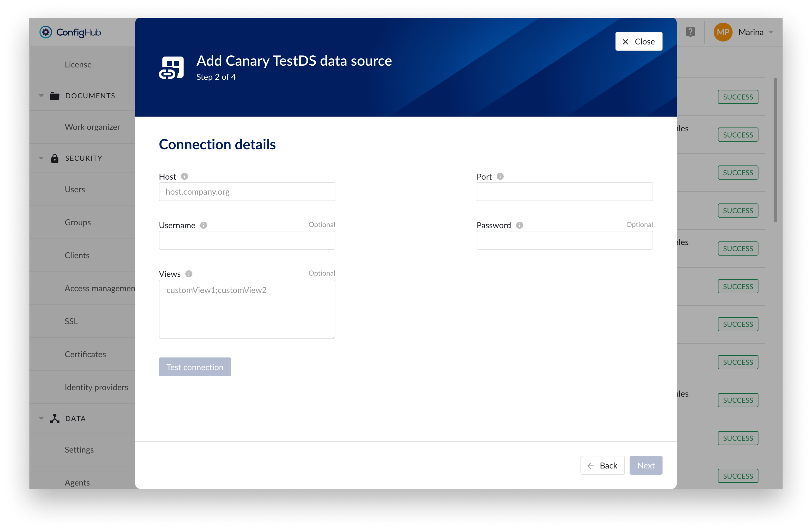Click the MP avatar icon
This screenshot has height=530, width=812.
pyautogui.click(x=723, y=32)
